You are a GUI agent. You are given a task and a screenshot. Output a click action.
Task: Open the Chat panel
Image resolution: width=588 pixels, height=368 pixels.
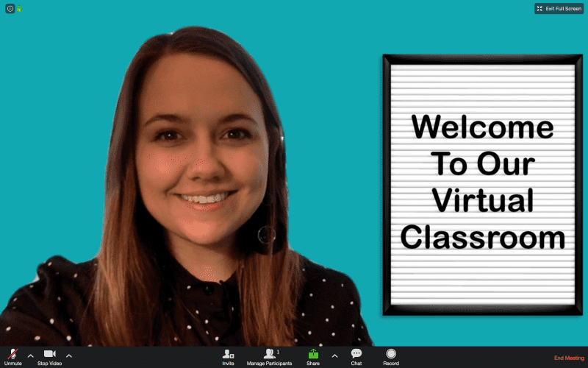pyautogui.click(x=356, y=354)
